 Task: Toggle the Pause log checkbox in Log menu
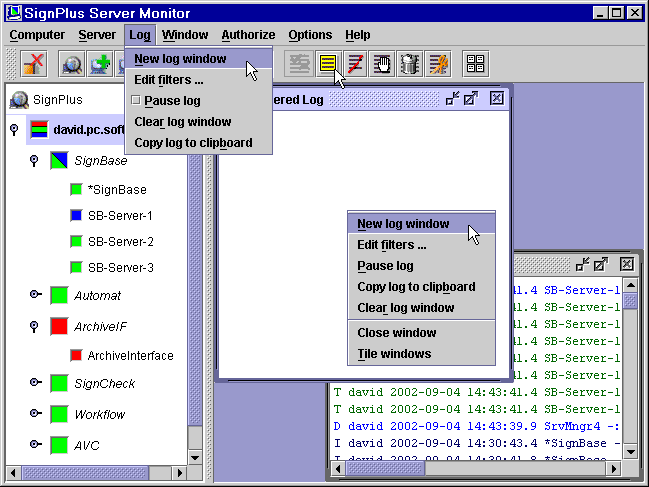136,100
